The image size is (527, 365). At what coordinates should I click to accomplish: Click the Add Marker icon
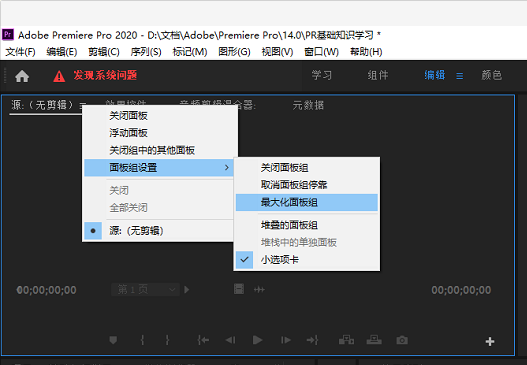coord(113,340)
